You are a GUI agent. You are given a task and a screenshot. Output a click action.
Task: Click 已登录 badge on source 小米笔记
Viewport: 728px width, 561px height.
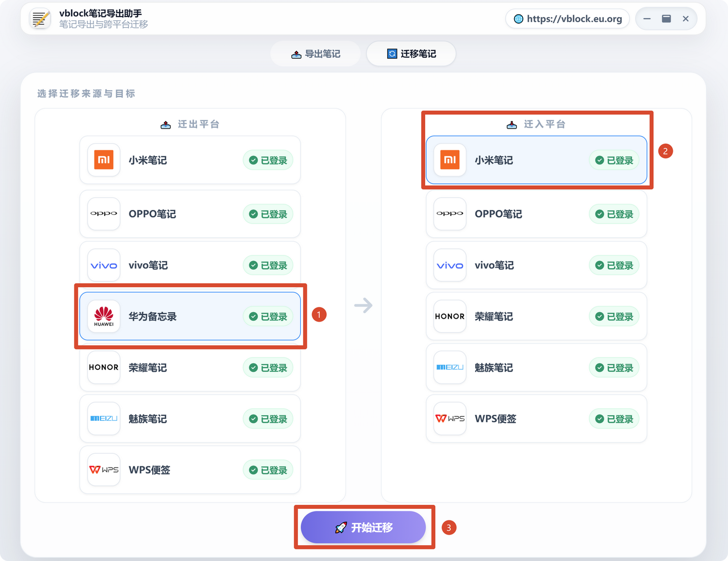(x=268, y=160)
